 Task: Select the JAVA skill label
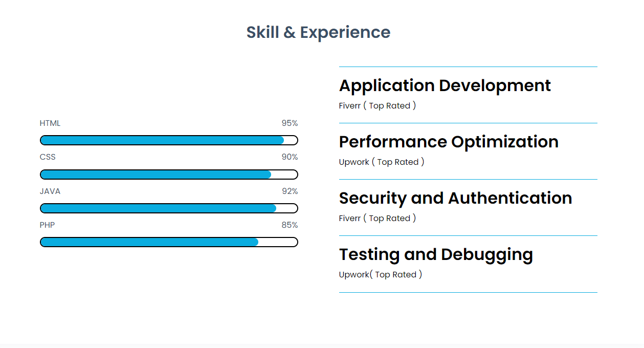click(x=50, y=191)
